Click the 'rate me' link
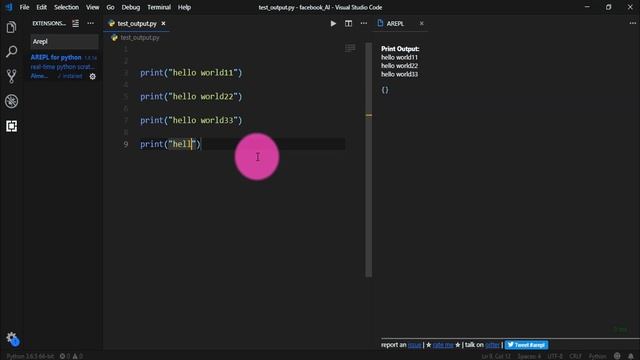The height and width of the screenshot is (360, 640). coord(443,345)
